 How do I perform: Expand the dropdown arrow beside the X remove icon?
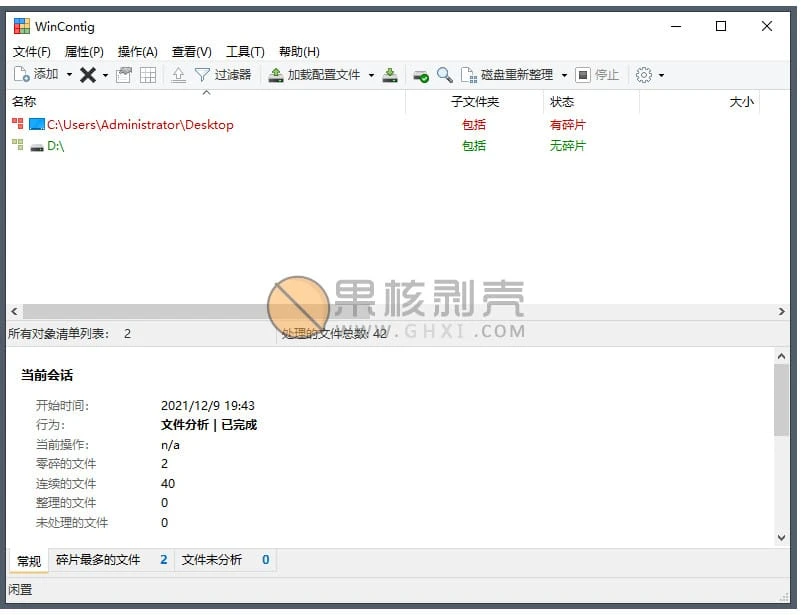point(105,75)
